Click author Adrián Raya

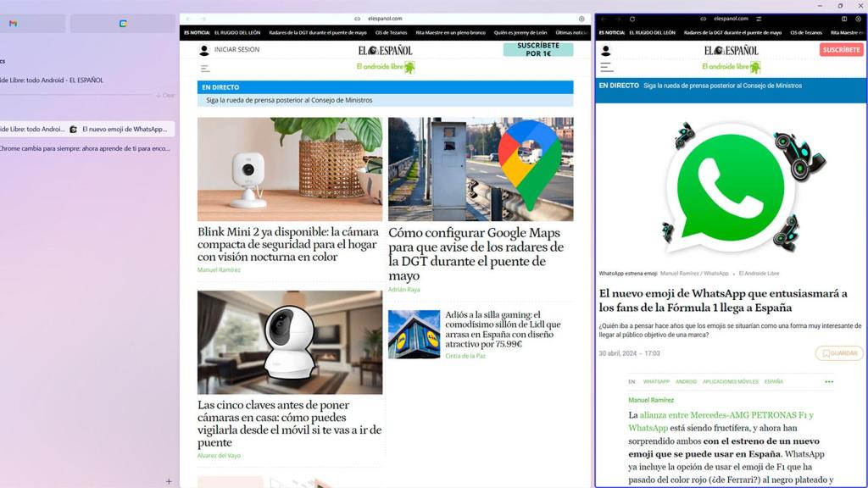click(x=404, y=290)
